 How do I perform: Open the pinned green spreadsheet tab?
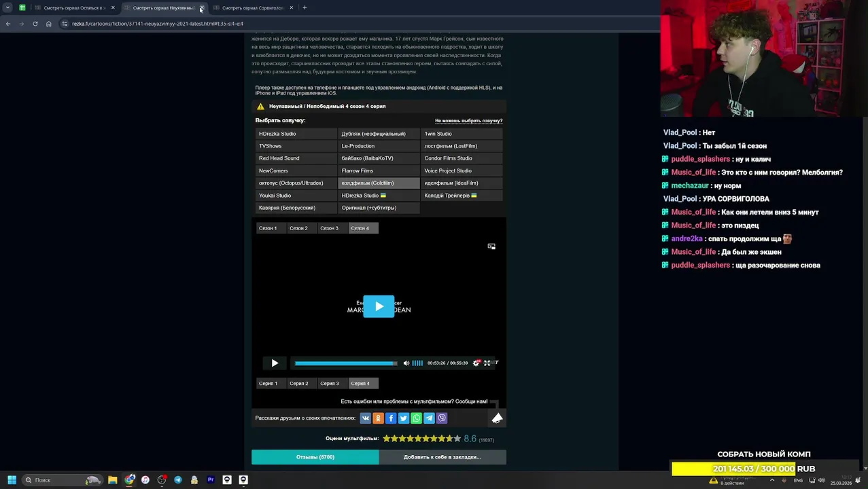click(22, 7)
